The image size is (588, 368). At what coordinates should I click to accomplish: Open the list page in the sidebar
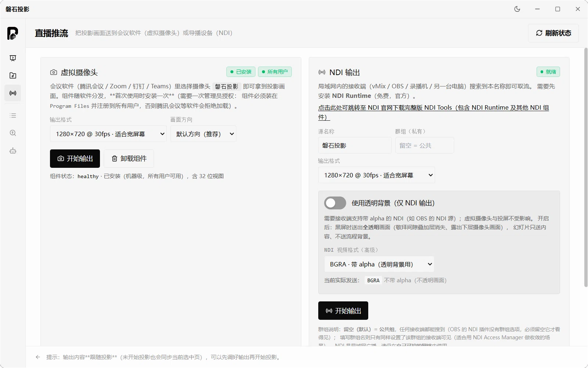tap(13, 116)
